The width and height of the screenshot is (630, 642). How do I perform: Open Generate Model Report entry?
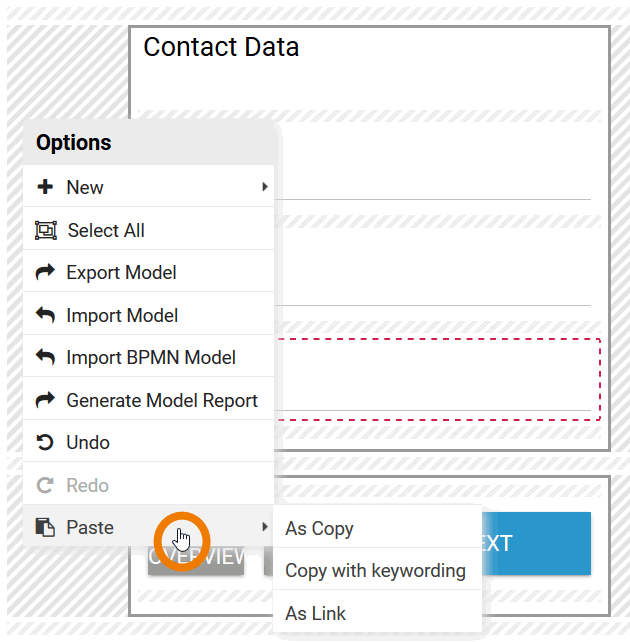[162, 400]
